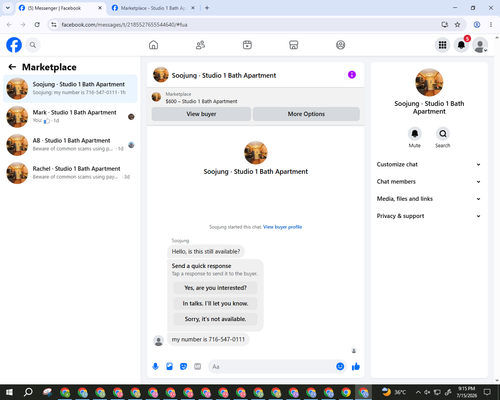Screen dimensions: 500x400
Task: Open the apps grid Menu icon
Action: pos(442,45)
